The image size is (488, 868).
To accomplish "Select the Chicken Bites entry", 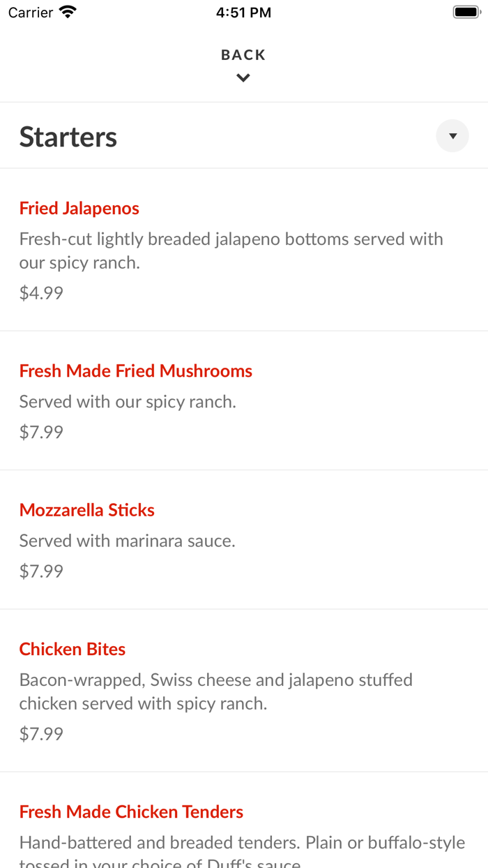I will 72,648.
